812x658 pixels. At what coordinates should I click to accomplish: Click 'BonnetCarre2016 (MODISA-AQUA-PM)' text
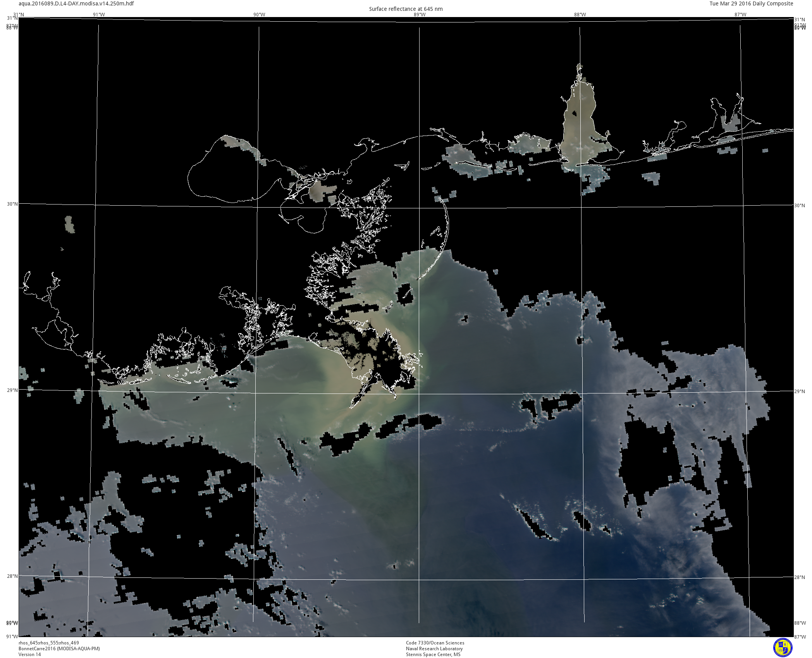click(59, 649)
